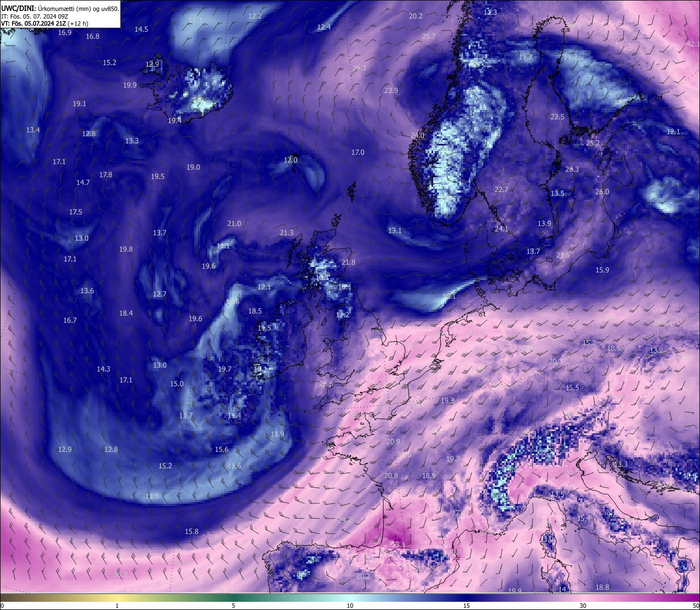Click the map value 16.5
The height and width of the screenshot is (610, 700).
pos(621,102)
